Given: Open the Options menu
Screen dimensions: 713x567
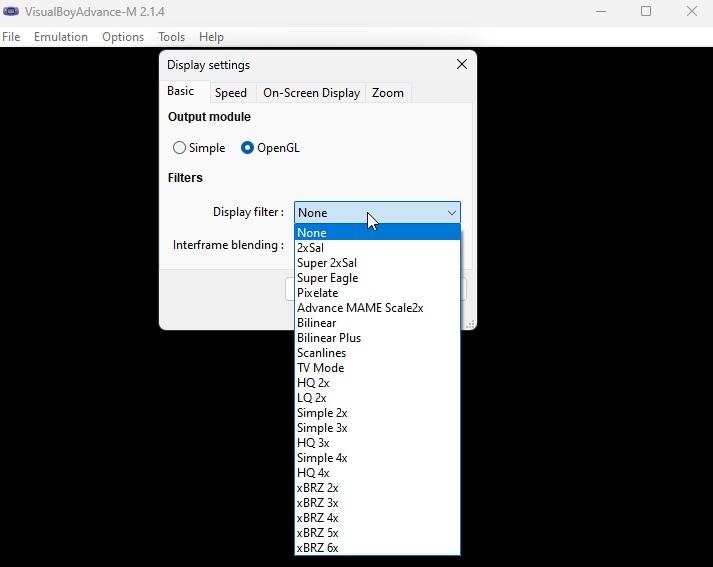Looking at the screenshot, I should tap(123, 37).
